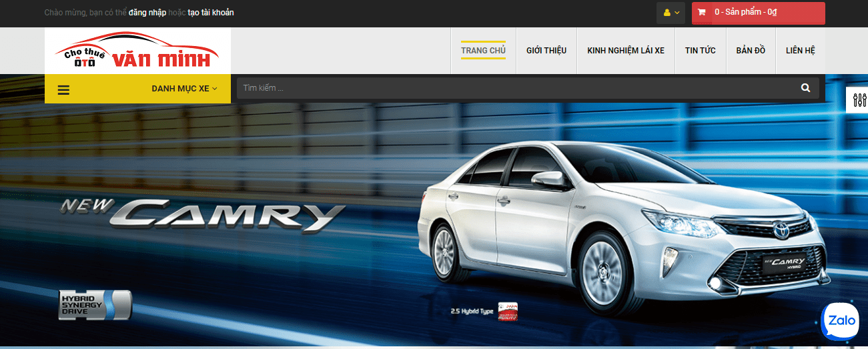Open the Giới Thiệu menu item
This screenshot has height=349, width=868.
pos(546,51)
